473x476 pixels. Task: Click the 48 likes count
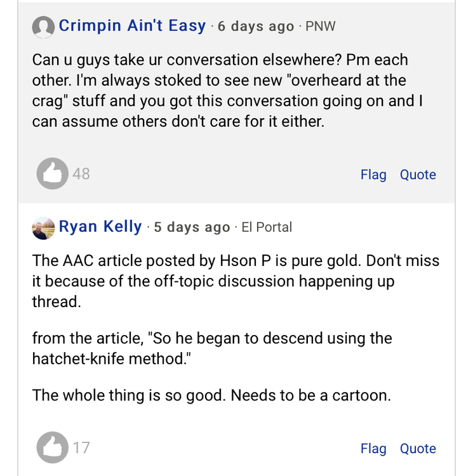pyautogui.click(x=81, y=173)
